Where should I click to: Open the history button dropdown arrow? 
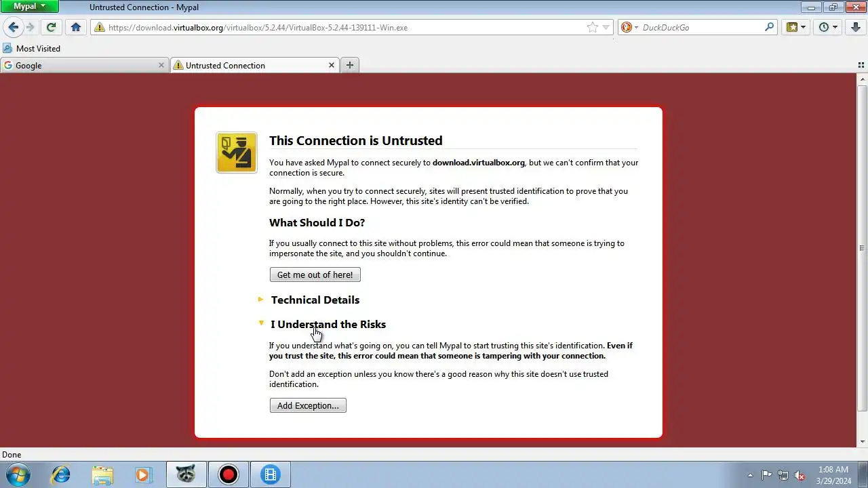tap(835, 27)
